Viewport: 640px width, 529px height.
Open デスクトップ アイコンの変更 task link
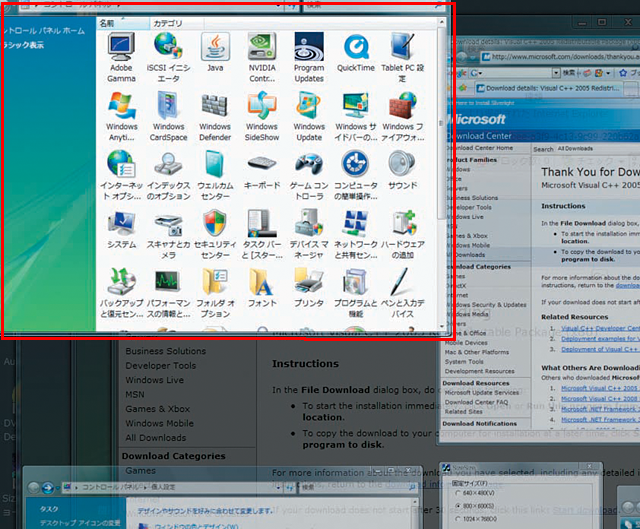coord(80,522)
